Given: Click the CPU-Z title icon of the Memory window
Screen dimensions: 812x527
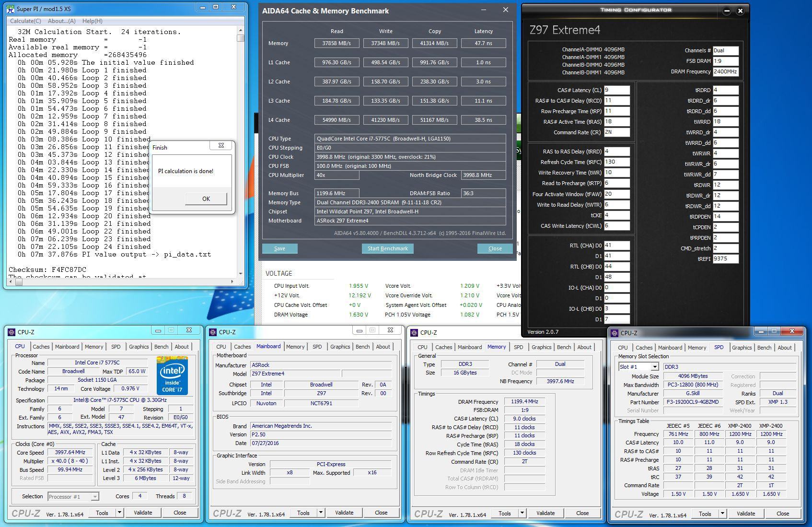Looking at the screenshot, I should [x=414, y=332].
